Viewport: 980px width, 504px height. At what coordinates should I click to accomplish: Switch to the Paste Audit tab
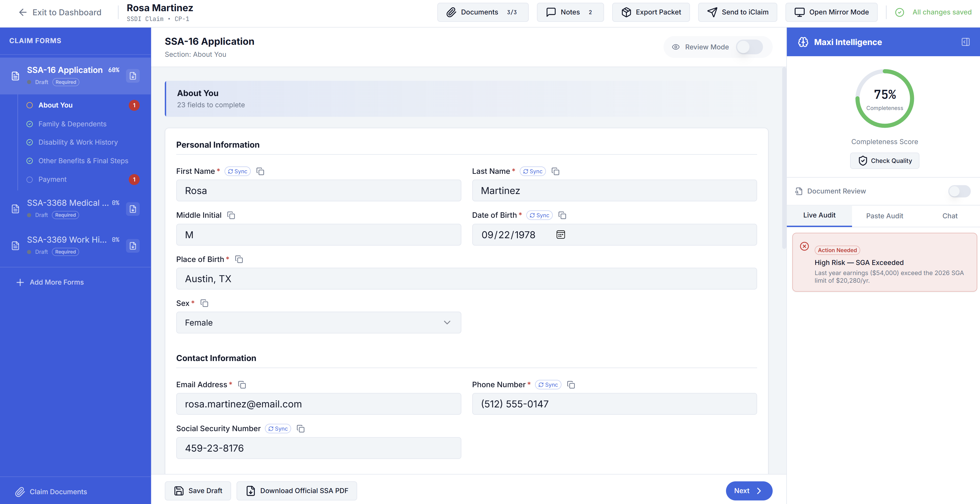click(884, 216)
